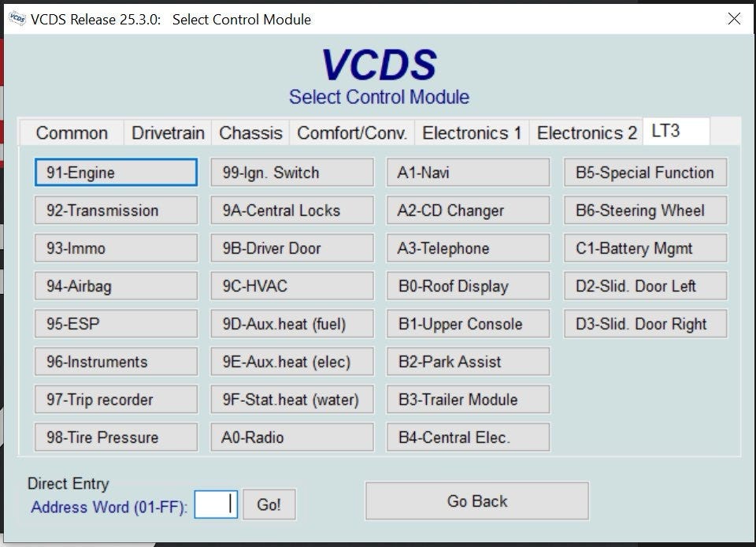Open C1-Battery Mgmt module
The image size is (756, 547).
point(646,248)
